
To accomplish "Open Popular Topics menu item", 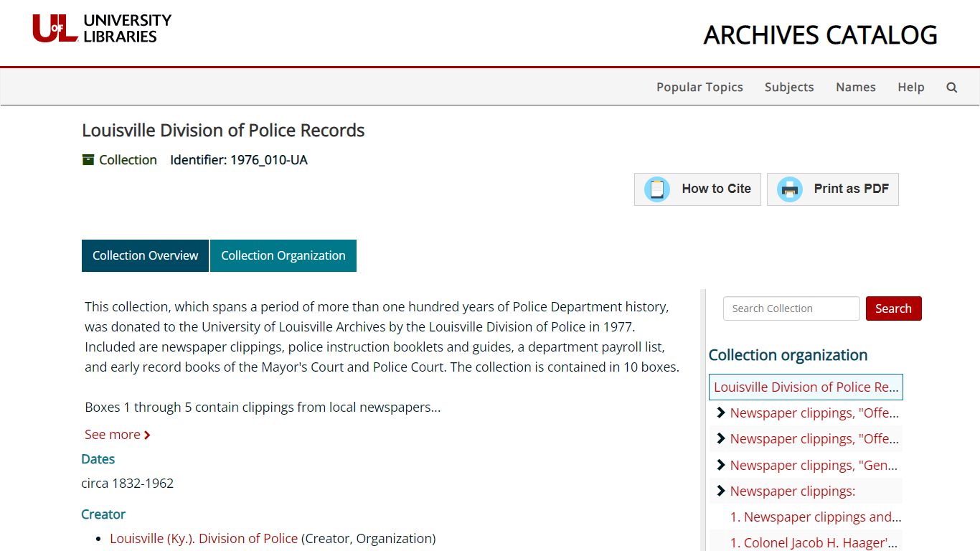I will 699,87.
